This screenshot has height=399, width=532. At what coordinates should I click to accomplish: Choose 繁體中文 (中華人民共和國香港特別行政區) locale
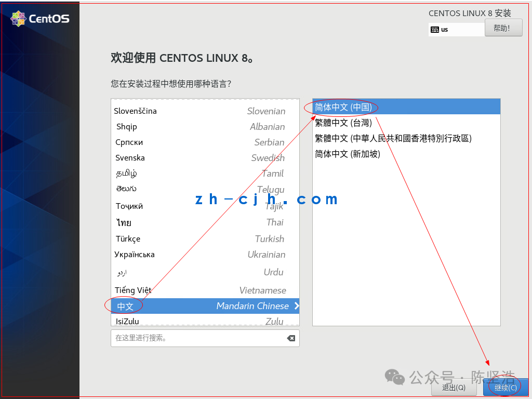406,138
